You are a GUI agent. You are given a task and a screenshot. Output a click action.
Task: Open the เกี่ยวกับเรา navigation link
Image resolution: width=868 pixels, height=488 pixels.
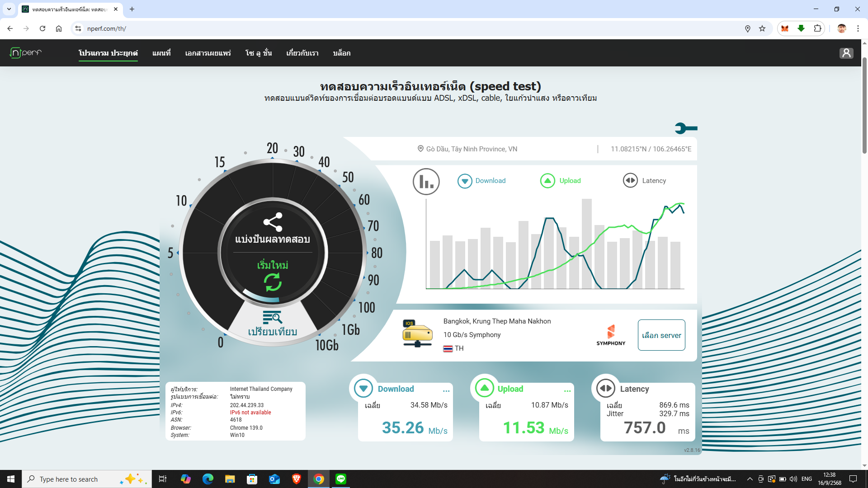pos(302,53)
